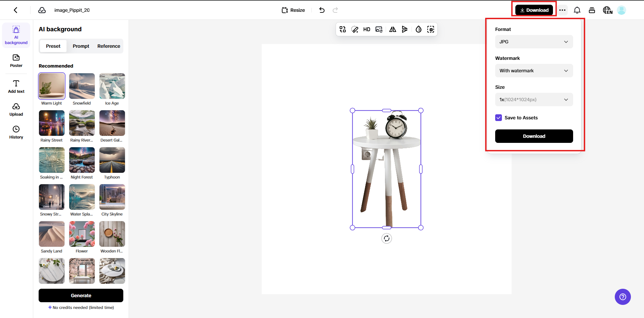Image resolution: width=644 pixels, height=318 pixels.
Task: Apply the Wooden Floor preset thumbnail
Action: click(112, 234)
